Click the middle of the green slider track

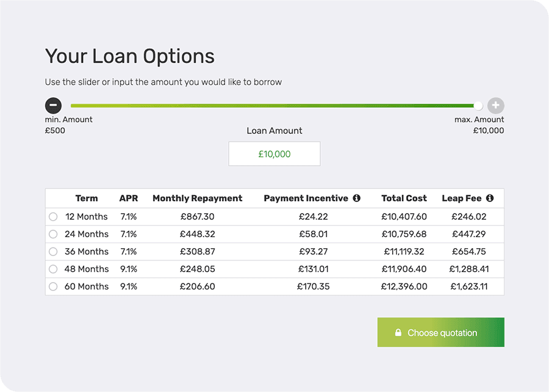pyautogui.click(x=273, y=105)
